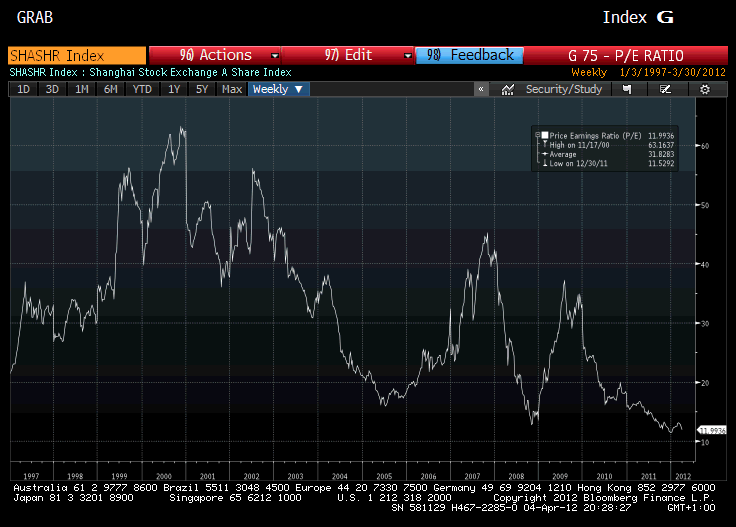Screen dimensions: 736x527
Task: Click the 2012 label on time axis
Action: pyautogui.click(x=683, y=476)
